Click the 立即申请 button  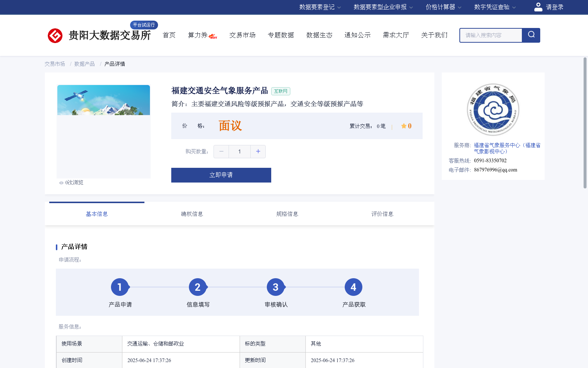[221, 175]
